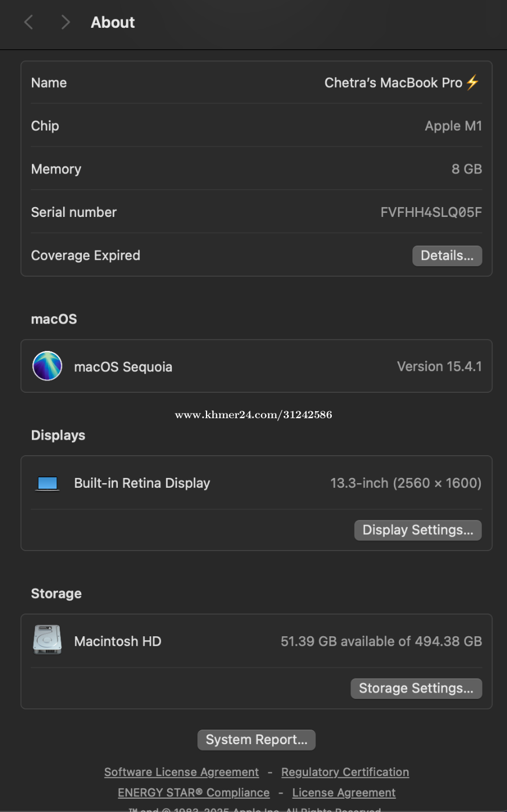The height and width of the screenshot is (812, 507).
Task: Click Version 15.4.1 text
Action: coord(439,367)
